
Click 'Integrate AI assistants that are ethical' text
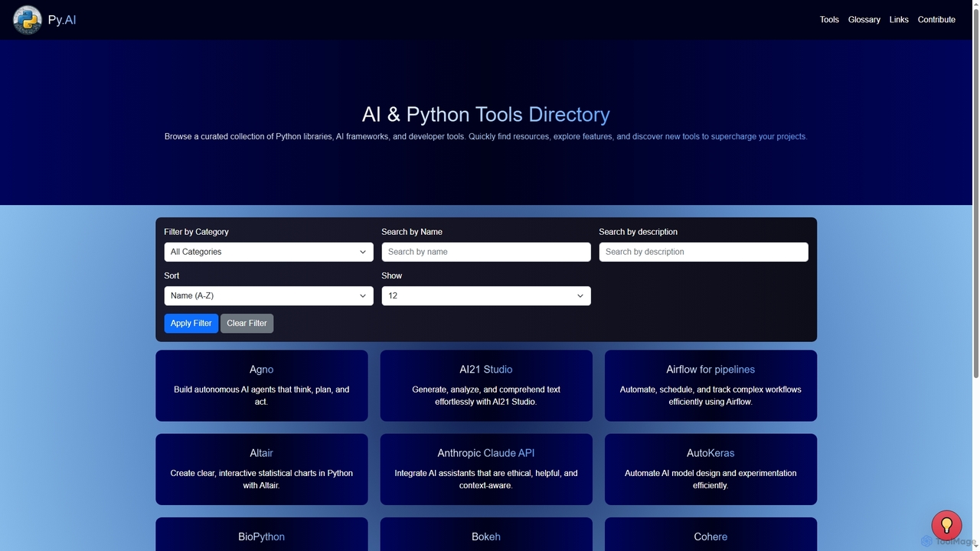[486, 479]
